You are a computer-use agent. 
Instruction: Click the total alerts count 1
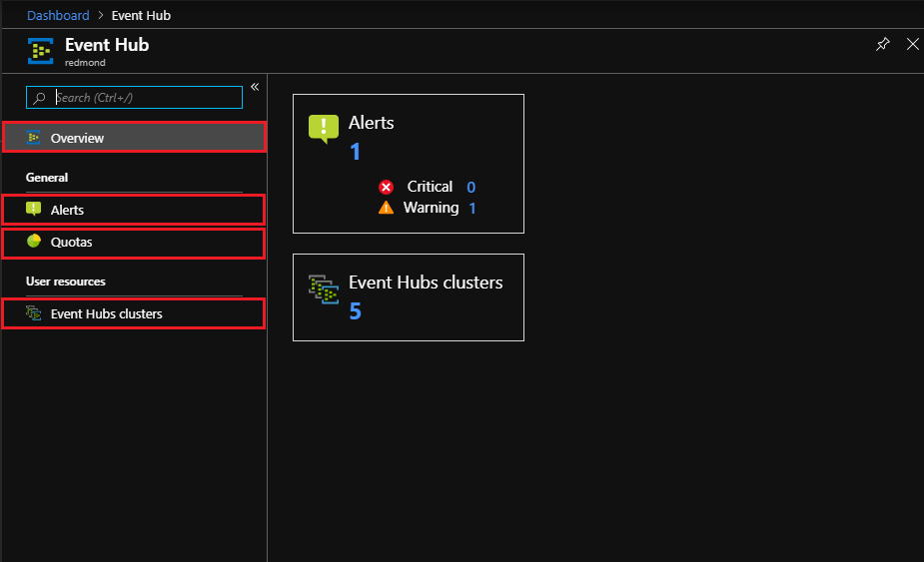point(355,152)
